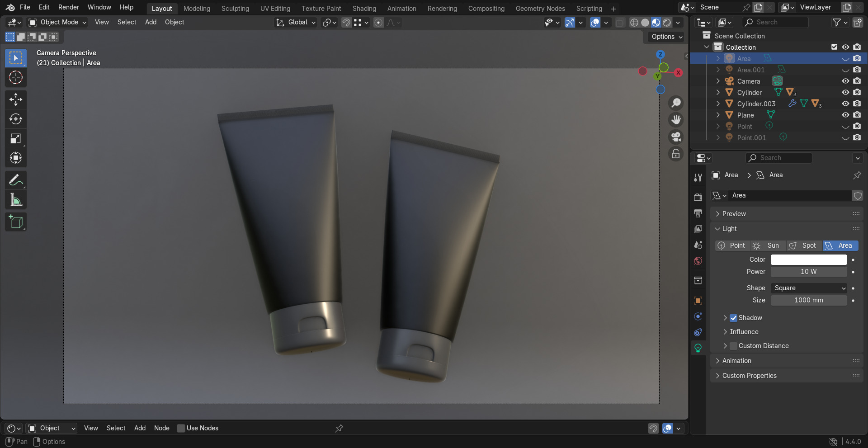Toggle the camera view icon

click(676, 137)
